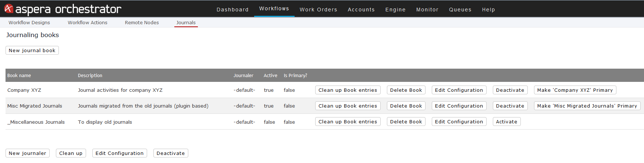Open the Help menu
The image size is (644, 163).
pos(488,10)
